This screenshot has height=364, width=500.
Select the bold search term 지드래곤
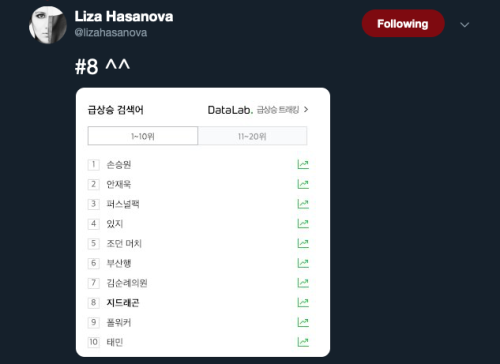coord(123,303)
